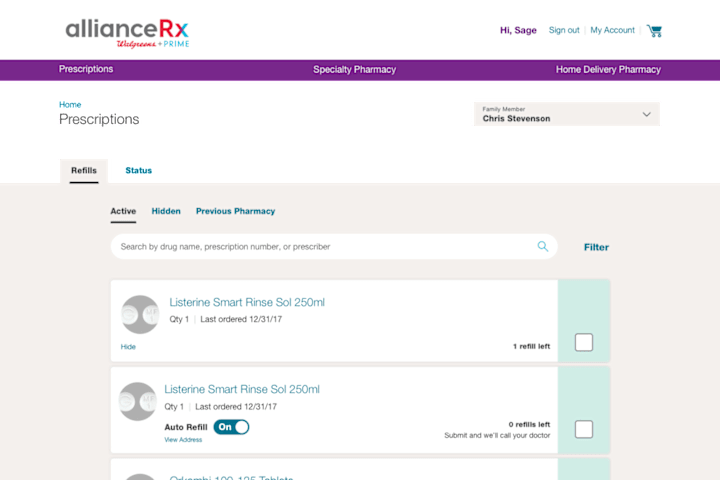Check the box for Listerine with 0 refills left
This screenshot has height=480, width=720.
coord(584,429)
